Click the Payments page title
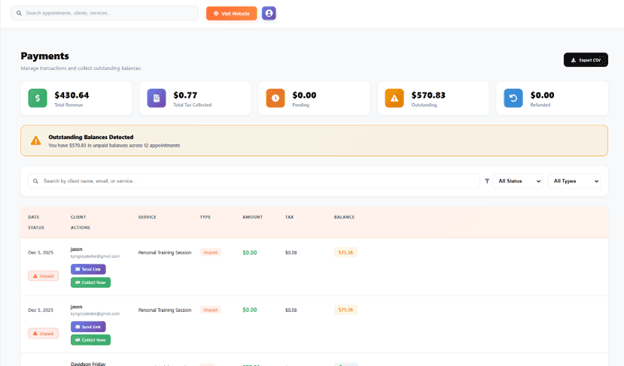The image size is (624, 366). (45, 56)
